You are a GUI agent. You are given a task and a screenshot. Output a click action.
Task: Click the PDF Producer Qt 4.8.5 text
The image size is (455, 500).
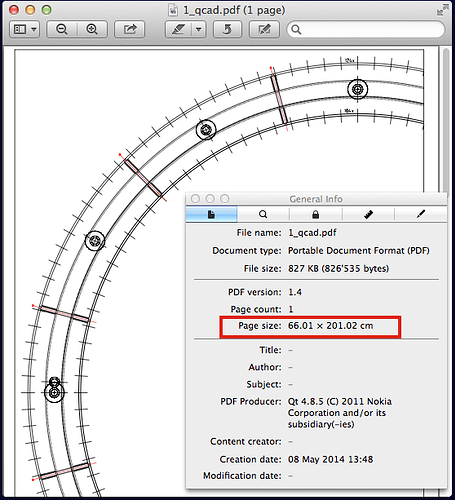[x=340, y=413]
